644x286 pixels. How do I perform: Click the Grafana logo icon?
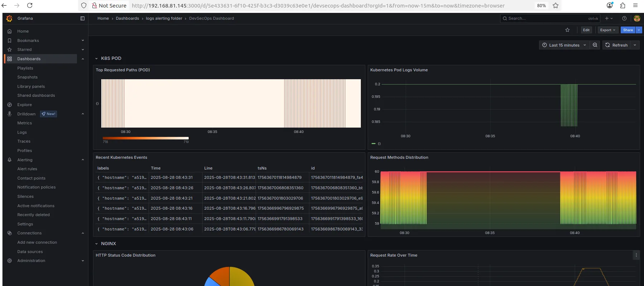pos(10,18)
